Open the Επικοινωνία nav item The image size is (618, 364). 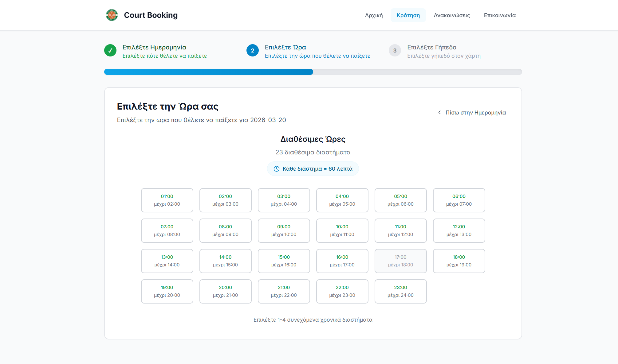500,15
